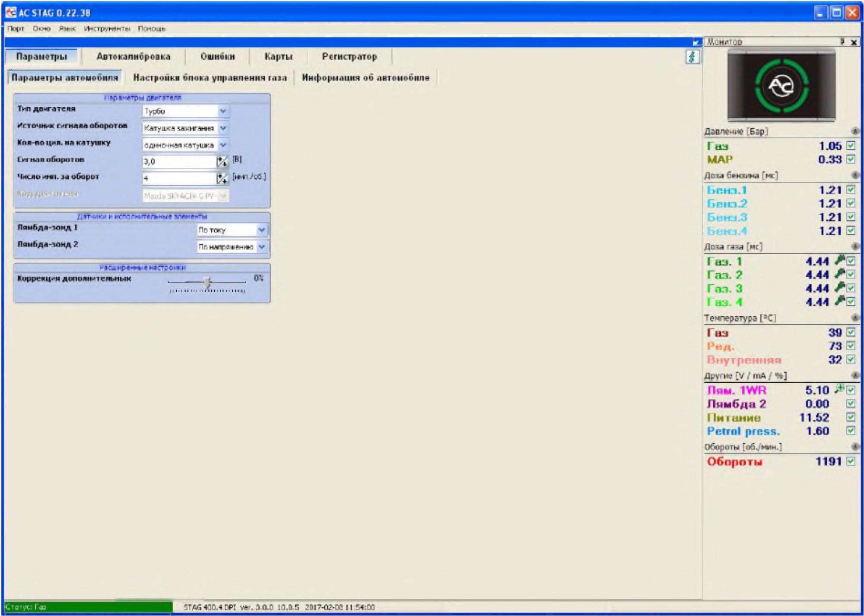Viewport: 864px width, 616px height.
Task: Open the Лямбда-зонд 1 dropdown
Action: click(x=261, y=230)
